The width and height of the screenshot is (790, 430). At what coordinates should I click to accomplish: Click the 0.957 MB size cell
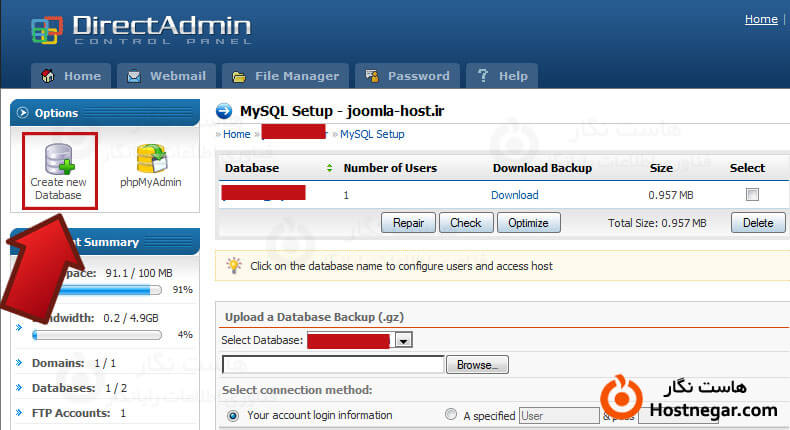point(671,195)
